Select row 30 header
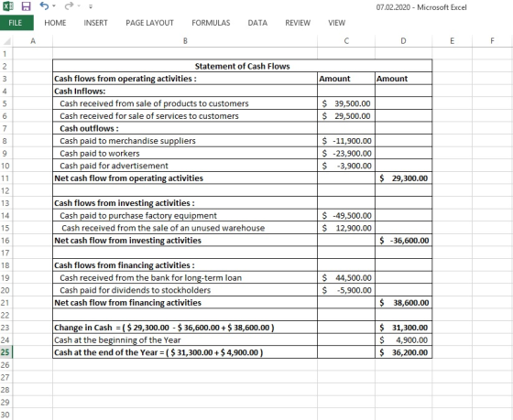Image resolution: width=513 pixels, height=420 pixels. coord(6,415)
